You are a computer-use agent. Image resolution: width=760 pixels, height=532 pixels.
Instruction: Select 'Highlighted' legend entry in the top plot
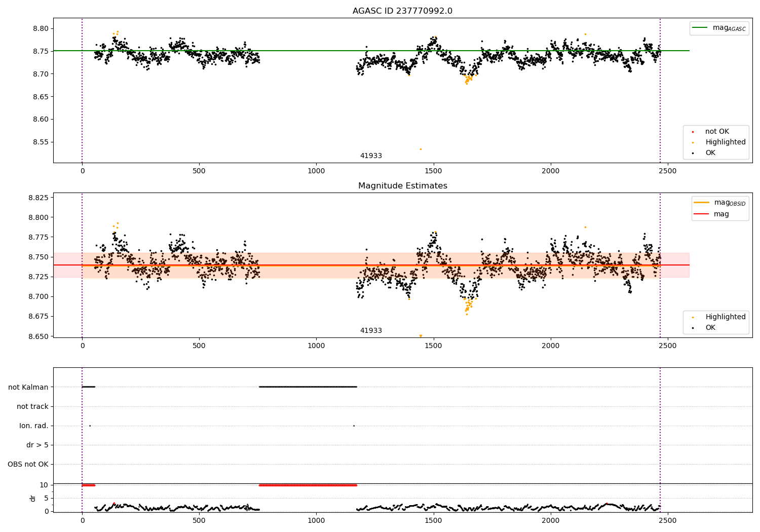point(725,142)
